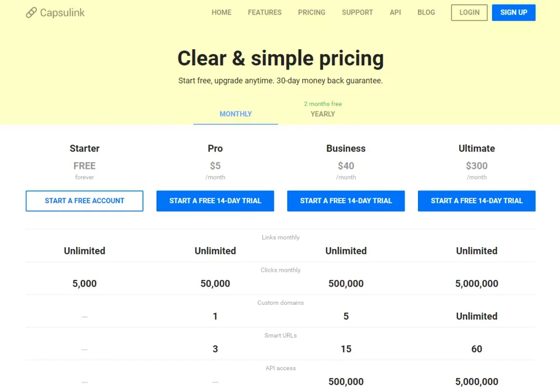Select the Business plan $40 price
This screenshot has width=560, height=392.
click(346, 165)
